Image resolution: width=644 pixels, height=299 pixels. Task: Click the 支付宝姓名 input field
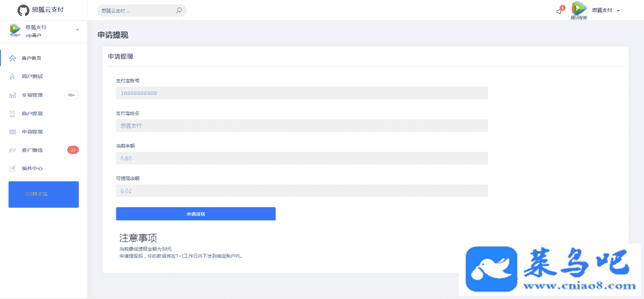[x=302, y=126]
